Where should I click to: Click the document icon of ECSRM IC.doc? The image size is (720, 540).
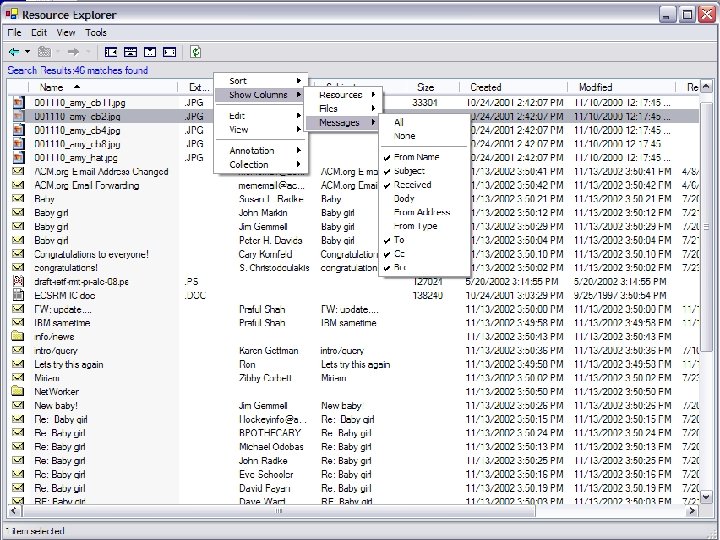tap(18, 295)
